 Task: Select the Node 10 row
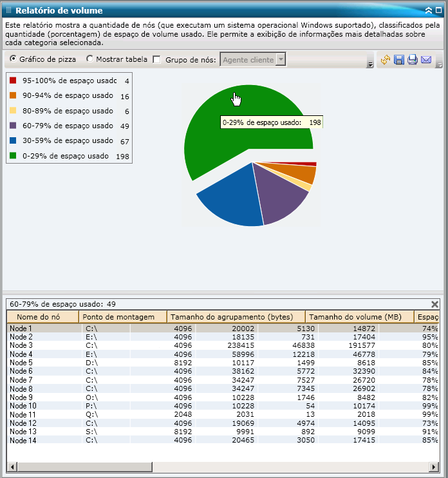tap(223, 406)
